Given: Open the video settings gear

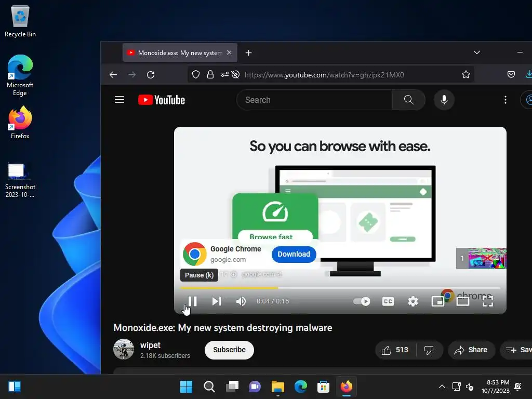Looking at the screenshot, I should point(413,301).
